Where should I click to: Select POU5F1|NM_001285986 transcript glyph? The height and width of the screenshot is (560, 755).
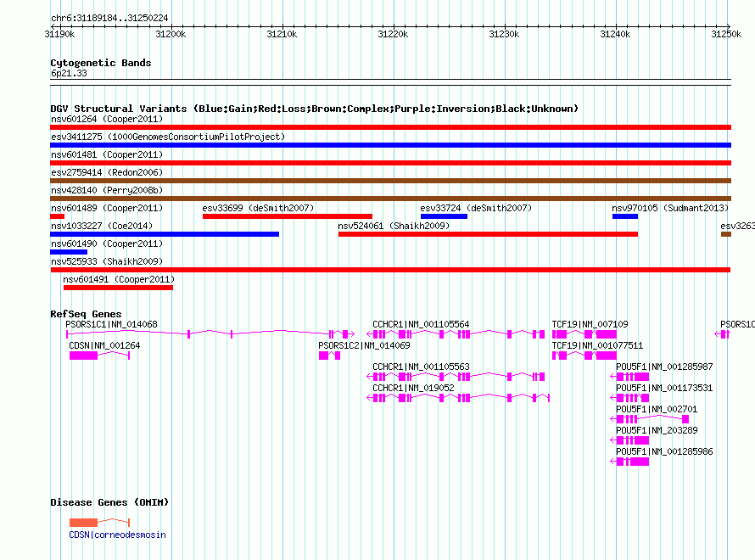point(629,462)
